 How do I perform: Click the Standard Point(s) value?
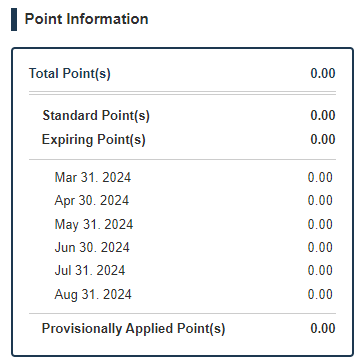click(323, 116)
